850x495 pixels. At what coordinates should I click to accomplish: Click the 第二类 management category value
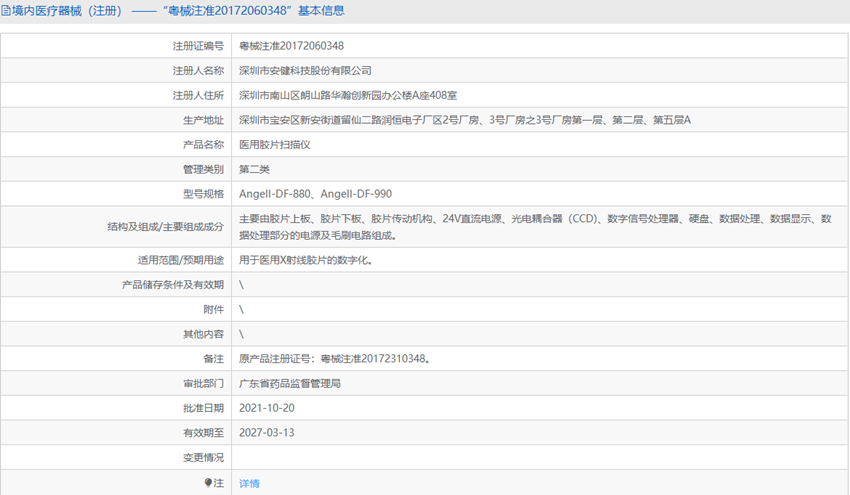254,169
